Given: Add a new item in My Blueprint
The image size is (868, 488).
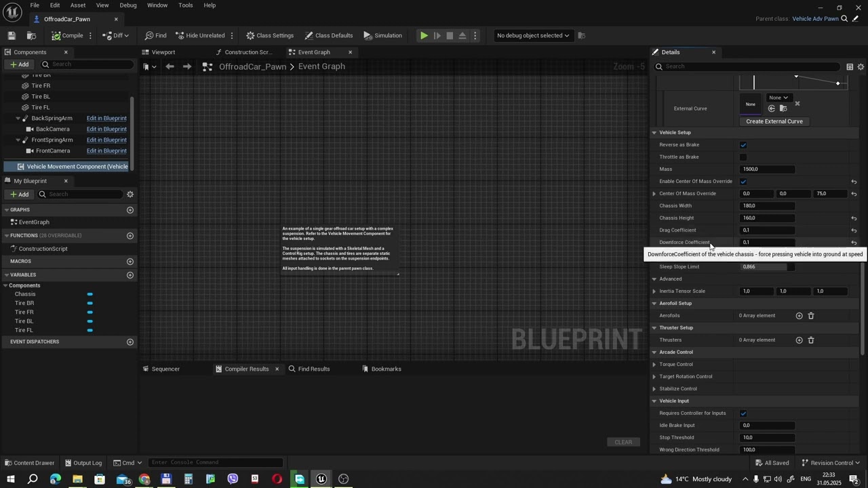Looking at the screenshot, I should (x=19, y=195).
